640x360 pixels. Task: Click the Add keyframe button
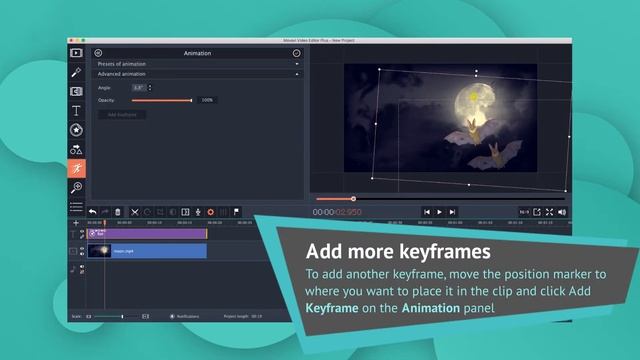click(122, 115)
